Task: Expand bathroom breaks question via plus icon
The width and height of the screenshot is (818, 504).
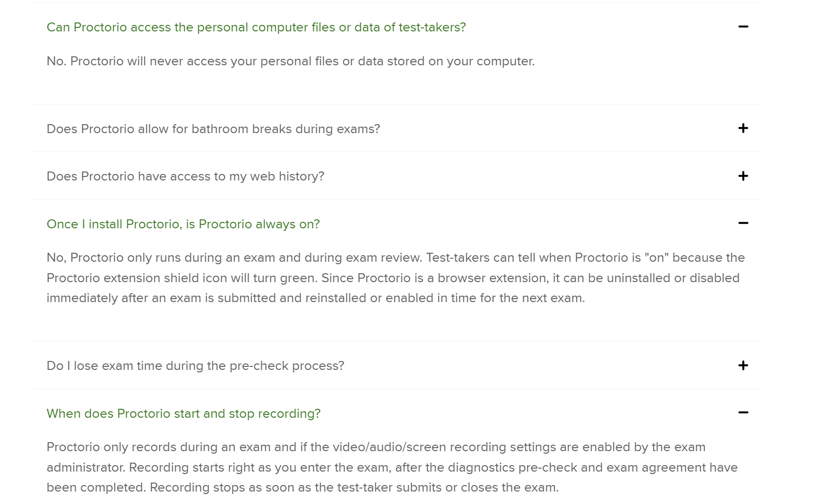Action: pos(743,129)
